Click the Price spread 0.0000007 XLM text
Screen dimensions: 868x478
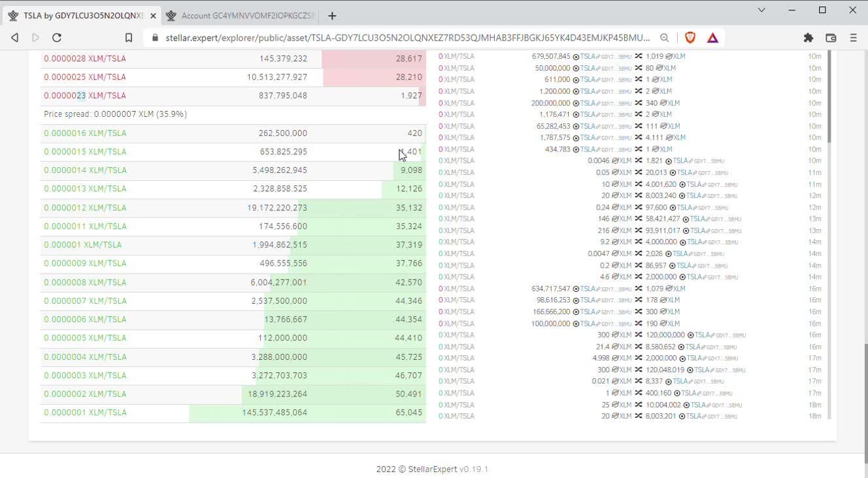point(116,114)
